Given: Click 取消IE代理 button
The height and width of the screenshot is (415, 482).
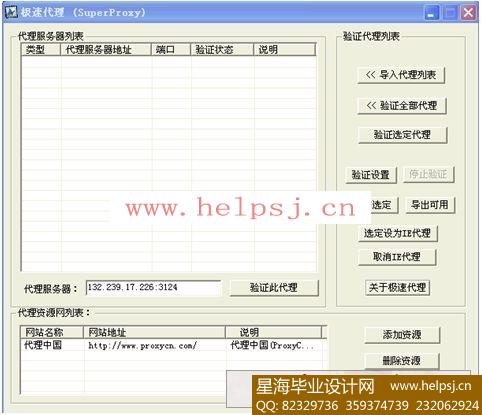Looking at the screenshot, I should pyautogui.click(x=397, y=257).
